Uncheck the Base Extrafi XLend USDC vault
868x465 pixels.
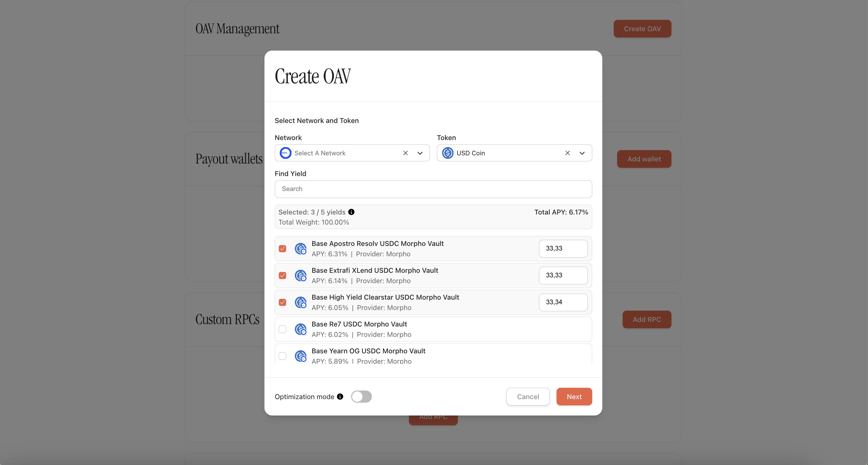[x=282, y=276]
